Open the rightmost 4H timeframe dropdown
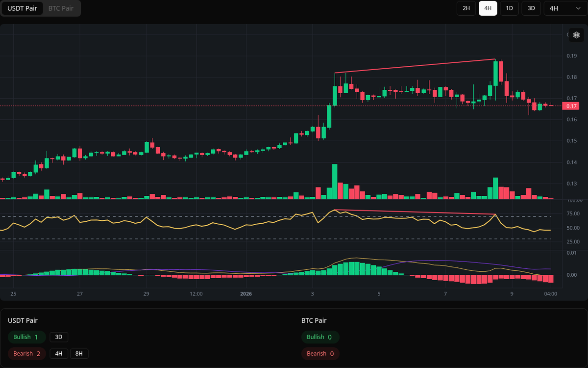Viewport: 588px width, 368px height. click(563, 8)
